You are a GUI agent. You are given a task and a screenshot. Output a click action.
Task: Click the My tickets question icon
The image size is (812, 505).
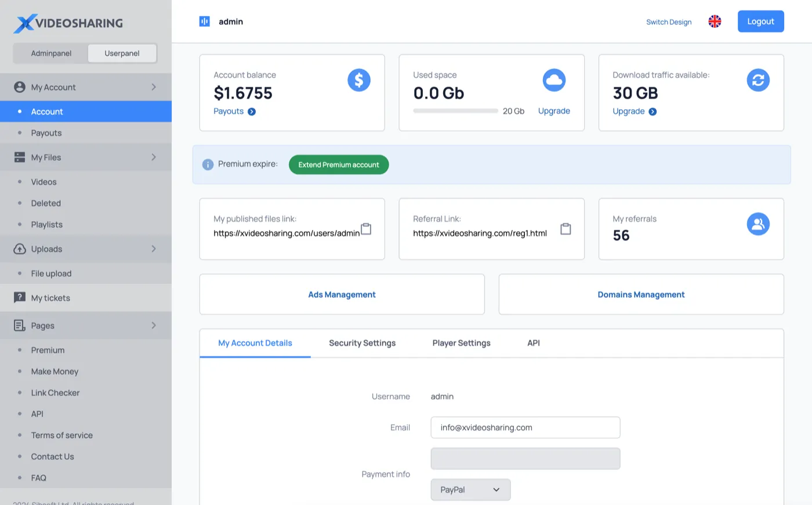pyautogui.click(x=20, y=298)
